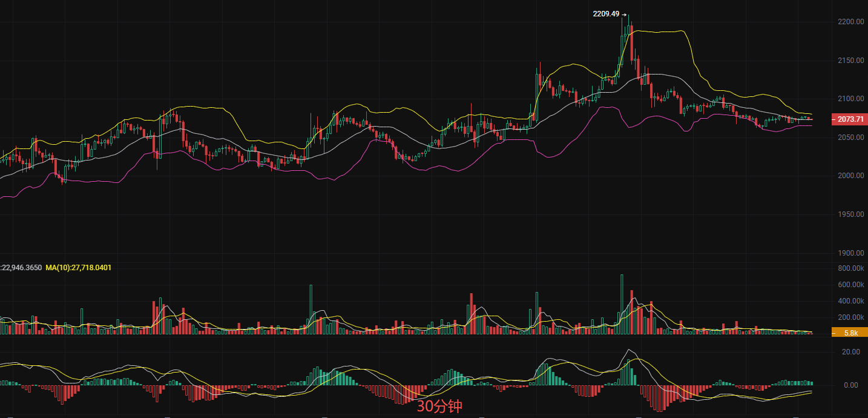The width and height of the screenshot is (868, 418).
Task: Click the red 2073.71 current price tag
Action: (x=850, y=119)
